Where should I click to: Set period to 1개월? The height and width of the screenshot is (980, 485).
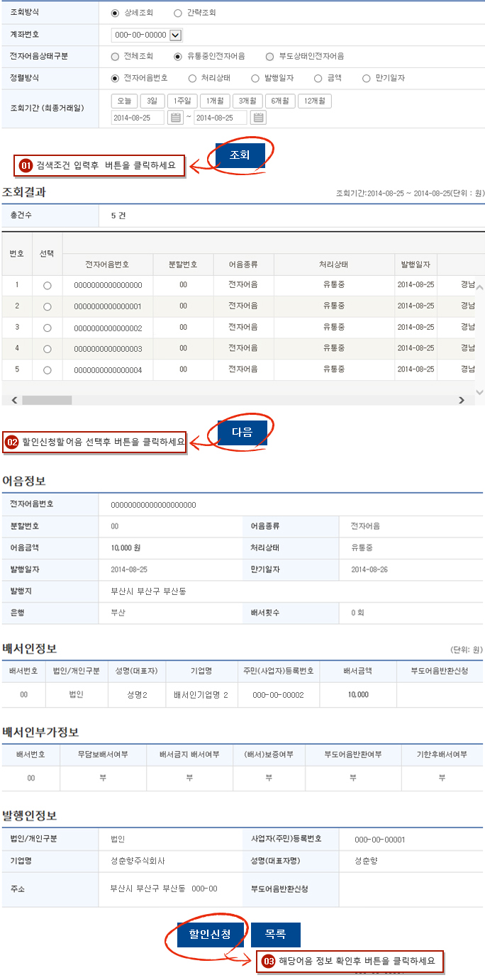[x=215, y=101]
